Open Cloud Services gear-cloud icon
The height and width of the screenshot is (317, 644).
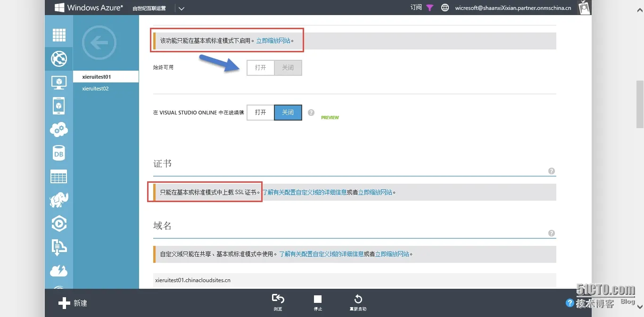[59, 130]
